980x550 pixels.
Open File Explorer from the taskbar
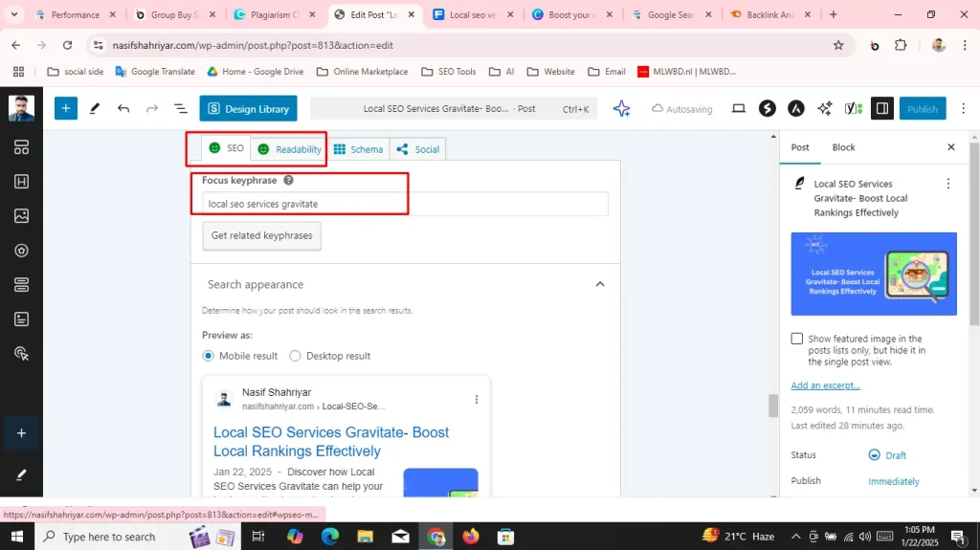coord(365,537)
